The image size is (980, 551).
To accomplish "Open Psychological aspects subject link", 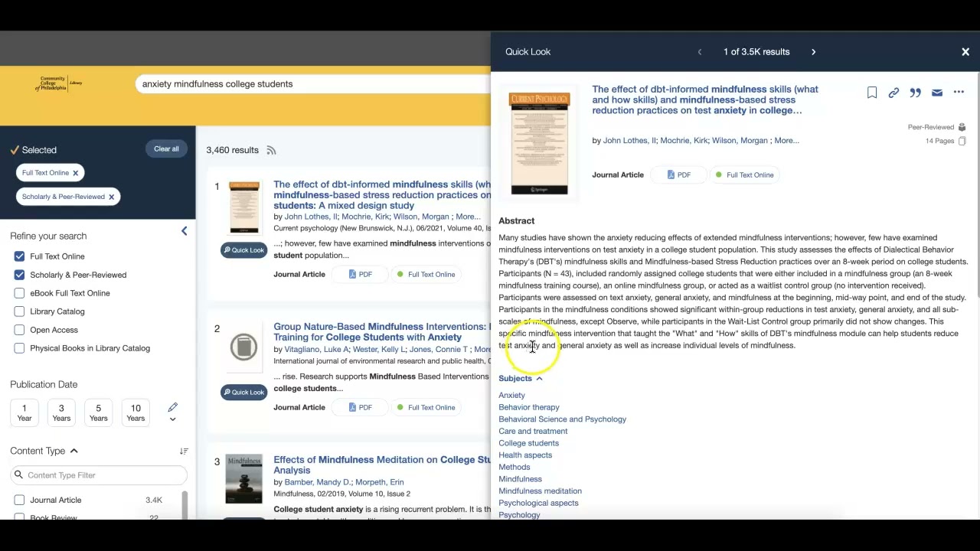I will point(538,504).
